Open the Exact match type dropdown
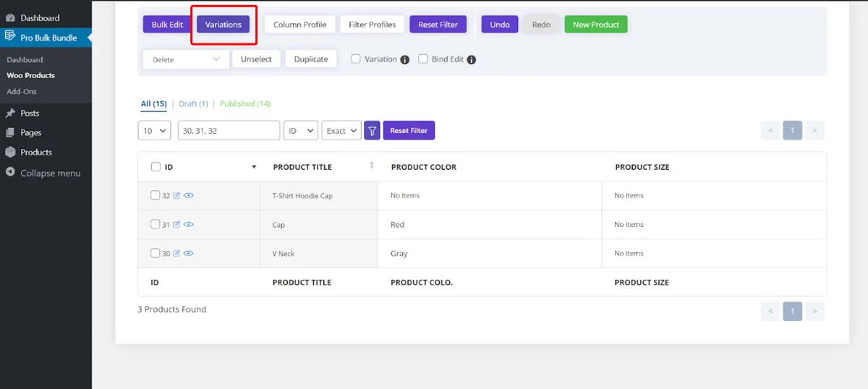The image size is (868, 389). [x=341, y=131]
